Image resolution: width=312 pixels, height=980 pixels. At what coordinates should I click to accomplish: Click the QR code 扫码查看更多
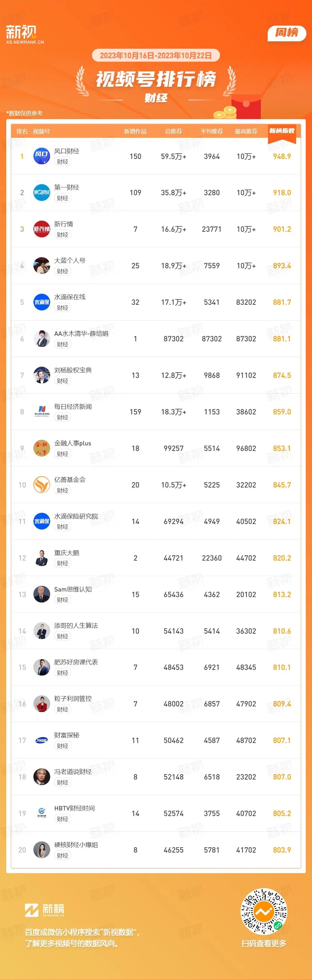(x=264, y=912)
